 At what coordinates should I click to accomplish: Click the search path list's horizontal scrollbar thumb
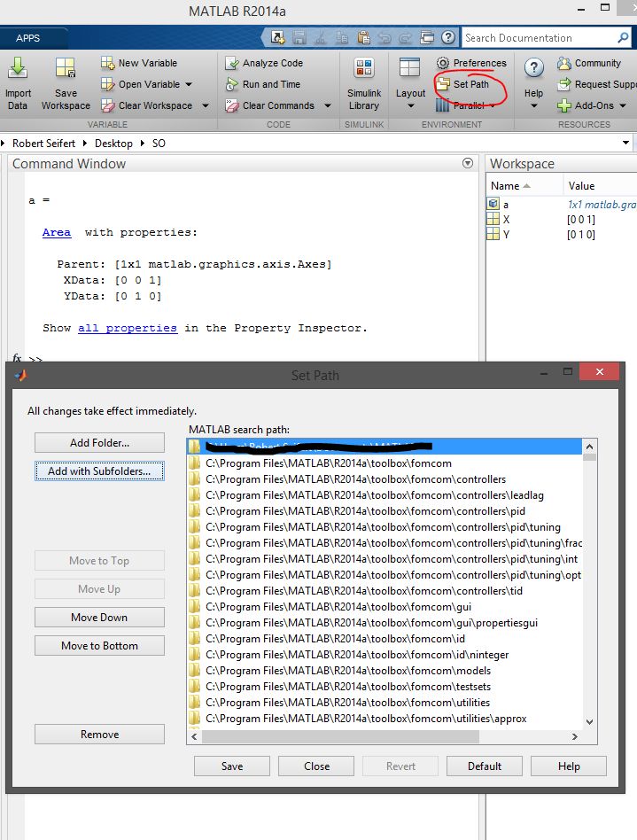pos(340,736)
